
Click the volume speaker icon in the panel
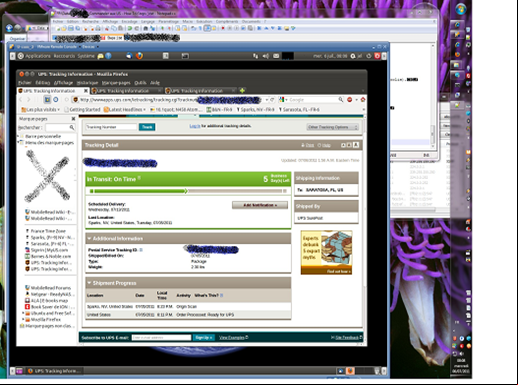[x=266, y=56]
